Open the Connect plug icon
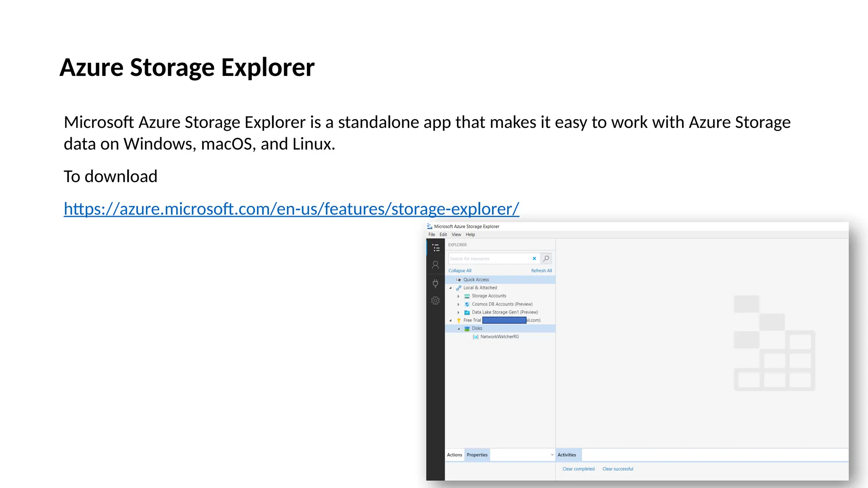The image size is (868, 488). (x=435, y=283)
